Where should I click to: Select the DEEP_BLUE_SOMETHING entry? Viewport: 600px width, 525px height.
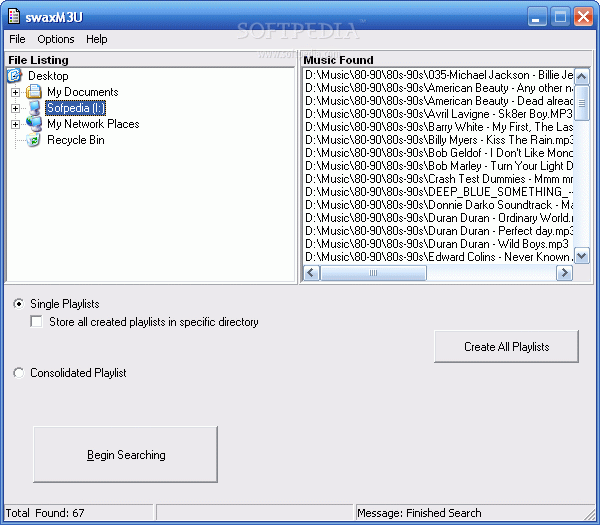pos(439,192)
